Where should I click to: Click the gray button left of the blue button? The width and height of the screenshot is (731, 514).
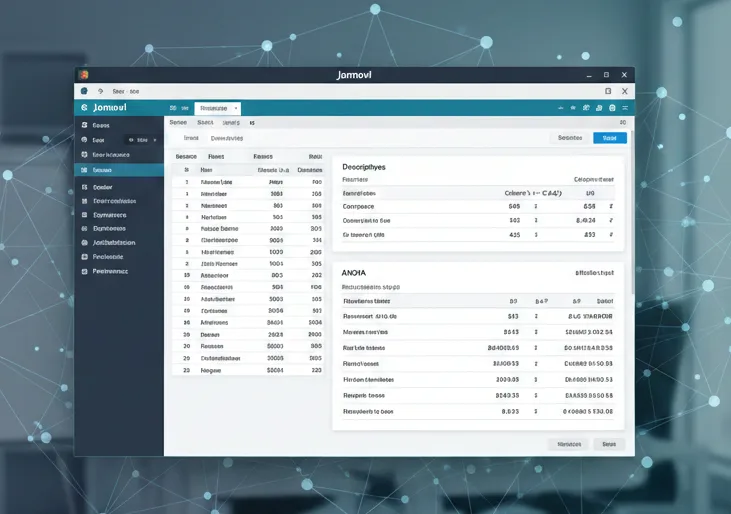(570, 138)
